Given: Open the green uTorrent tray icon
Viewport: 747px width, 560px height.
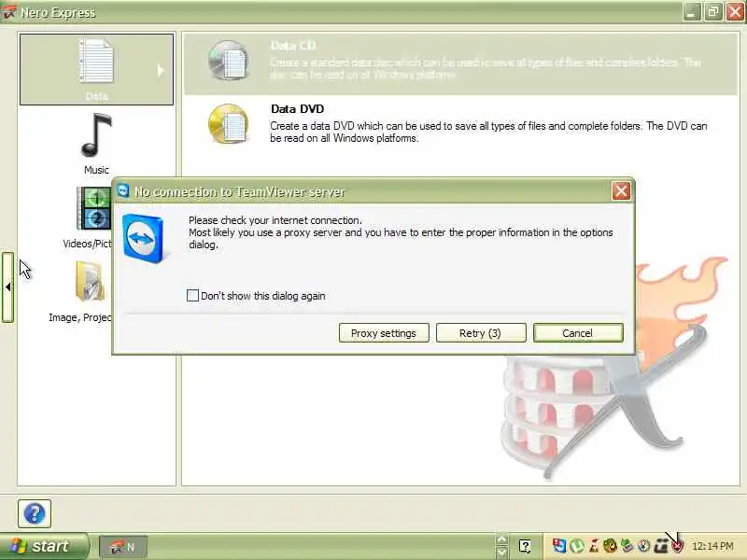Looking at the screenshot, I should 577,546.
